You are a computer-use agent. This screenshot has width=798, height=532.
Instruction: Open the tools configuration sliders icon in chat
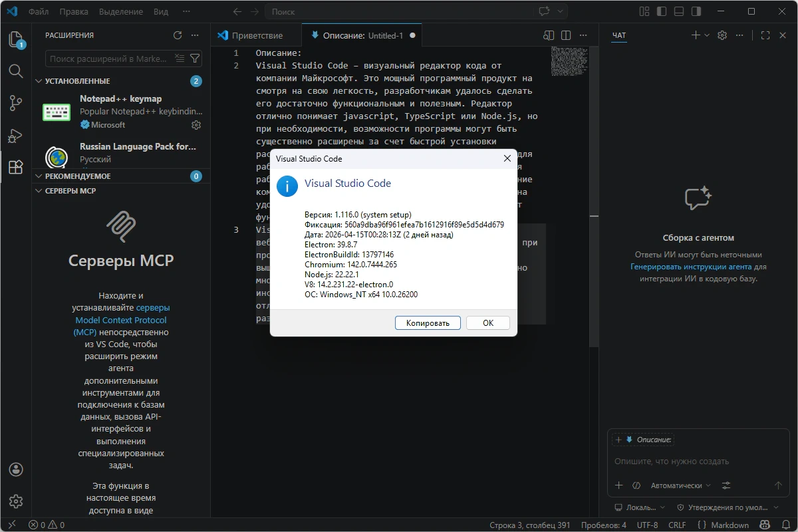[726, 485]
